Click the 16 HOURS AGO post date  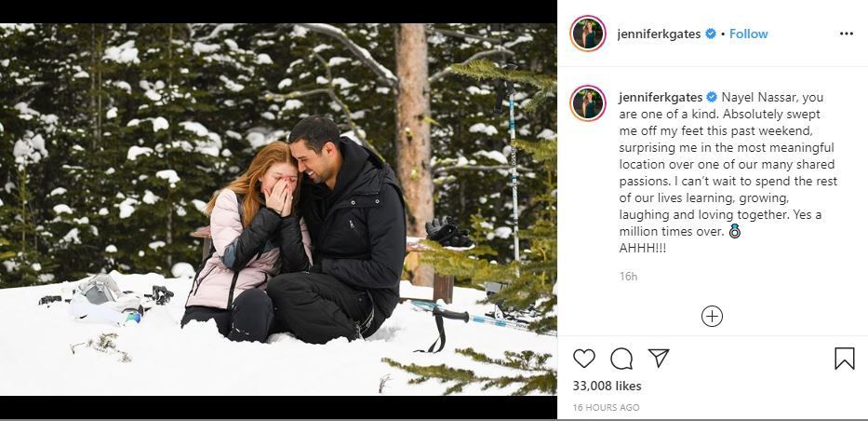pos(606,408)
